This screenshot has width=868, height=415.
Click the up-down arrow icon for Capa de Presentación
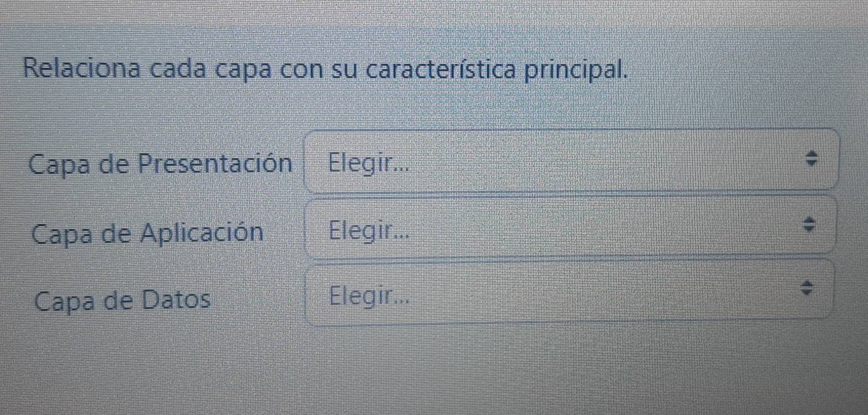tap(811, 159)
